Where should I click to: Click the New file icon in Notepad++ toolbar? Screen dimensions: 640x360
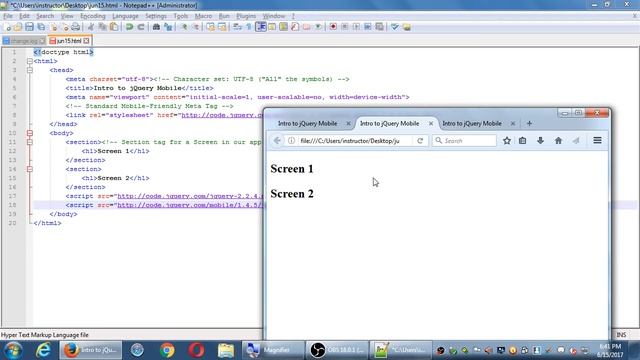click(x=7, y=27)
